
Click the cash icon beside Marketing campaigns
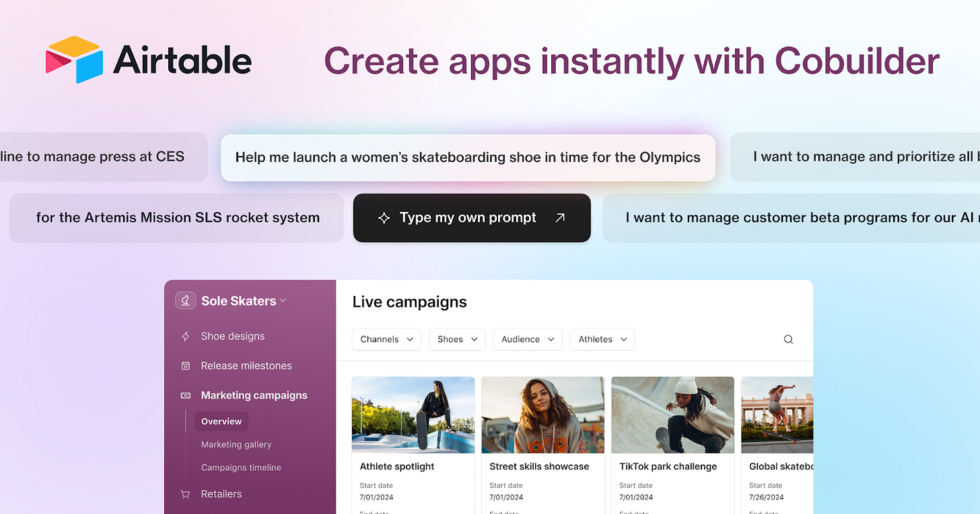pos(186,396)
